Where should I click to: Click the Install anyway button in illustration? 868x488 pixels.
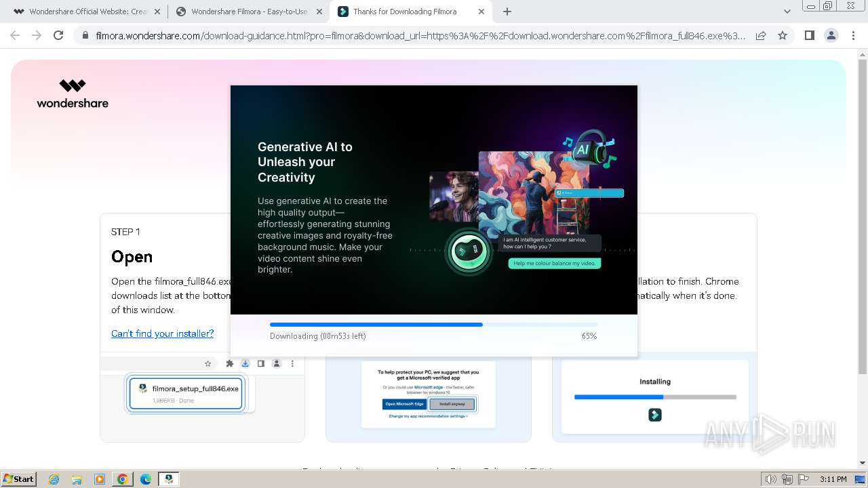click(452, 404)
